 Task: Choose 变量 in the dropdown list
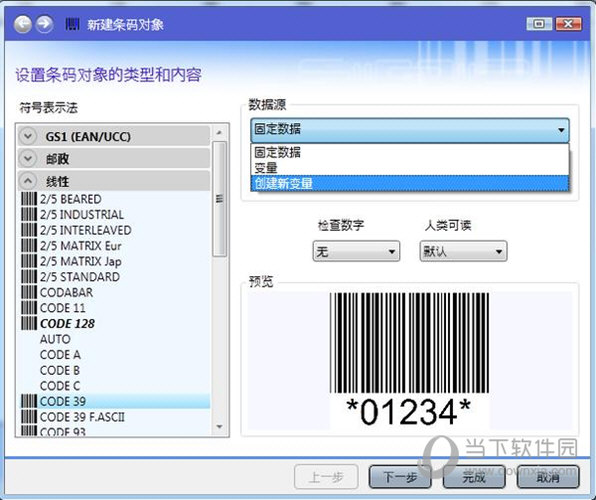click(x=410, y=168)
